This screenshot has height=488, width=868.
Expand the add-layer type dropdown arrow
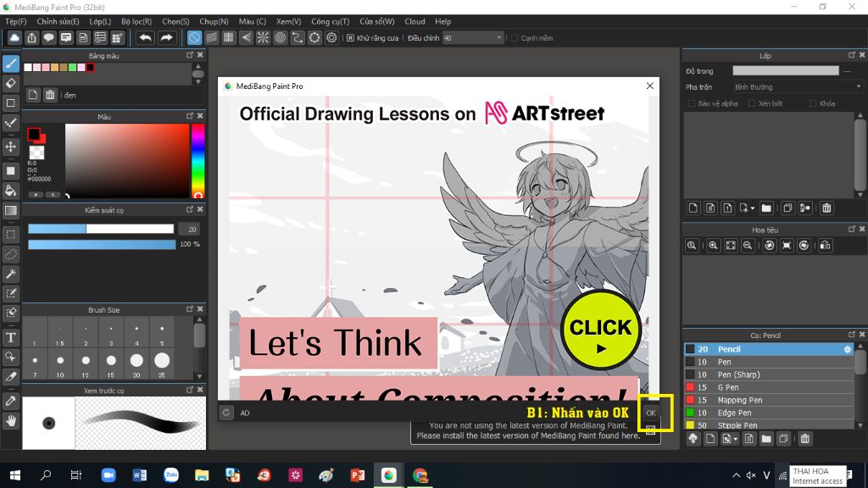(753, 208)
